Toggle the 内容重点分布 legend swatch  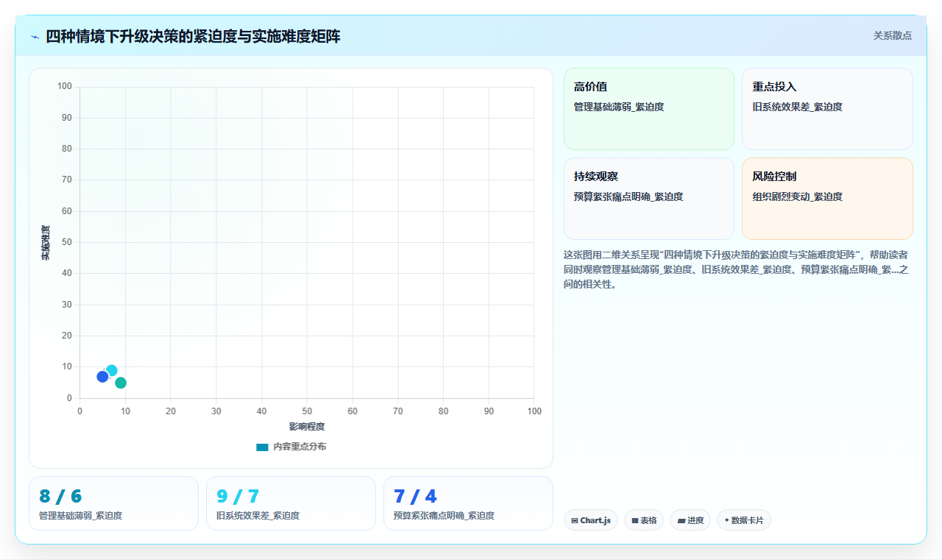click(262, 447)
